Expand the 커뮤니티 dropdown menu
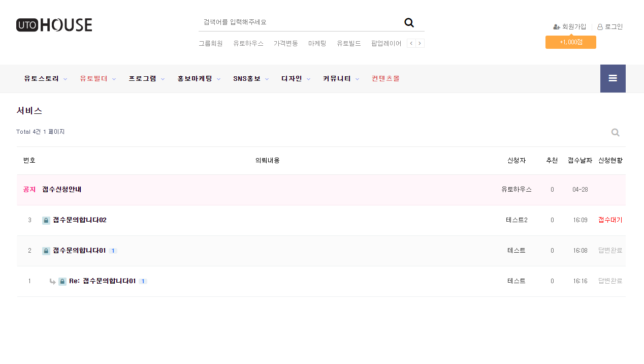644x364 pixels. (341, 79)
